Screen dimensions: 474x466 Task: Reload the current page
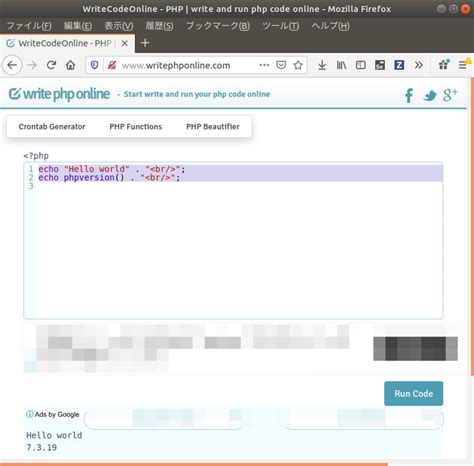[51, 65]
